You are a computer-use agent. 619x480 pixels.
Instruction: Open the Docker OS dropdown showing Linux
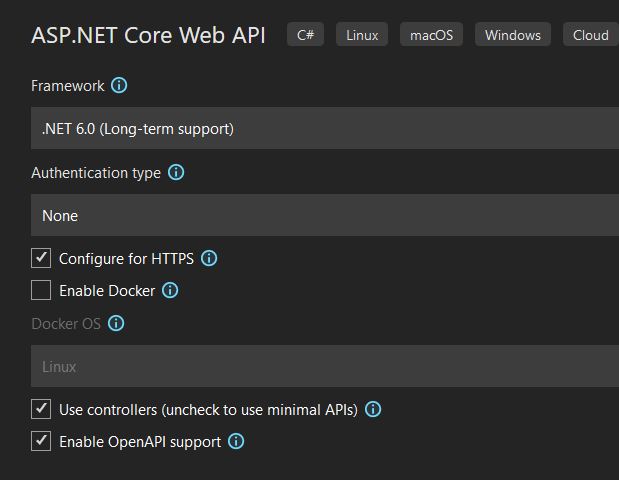(325, 366)
